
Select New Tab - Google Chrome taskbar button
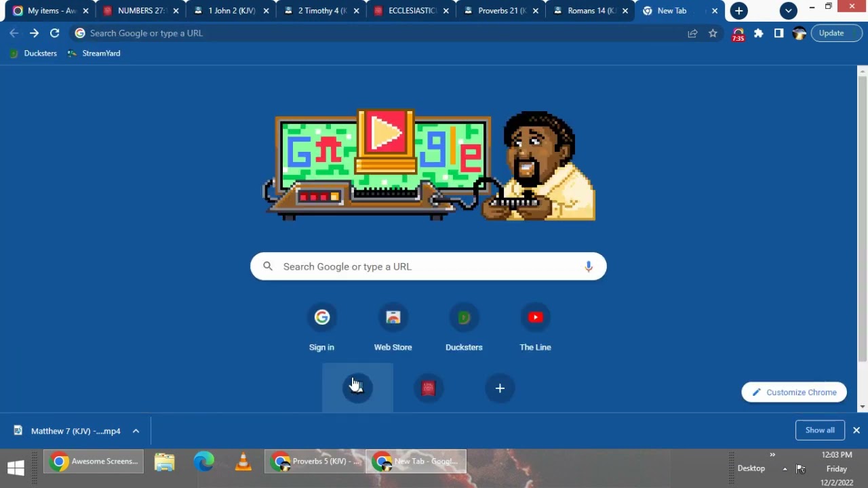pos(416,462)
